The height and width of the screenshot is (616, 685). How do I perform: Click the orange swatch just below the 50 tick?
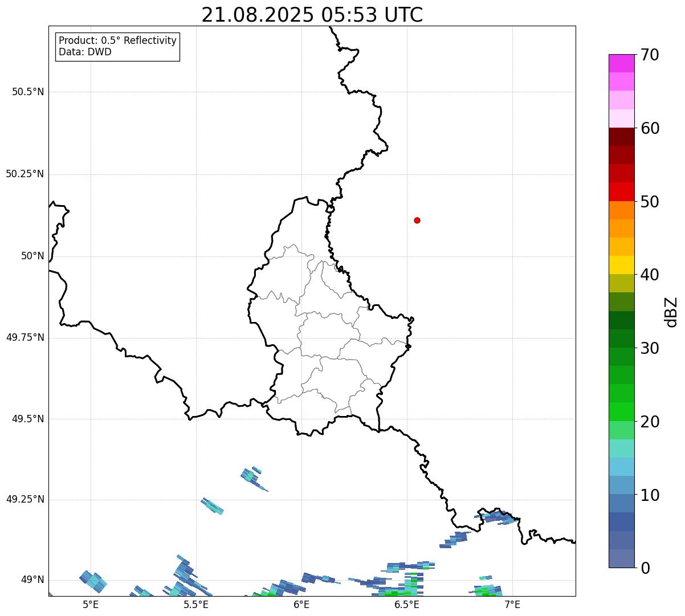(621, 210)
